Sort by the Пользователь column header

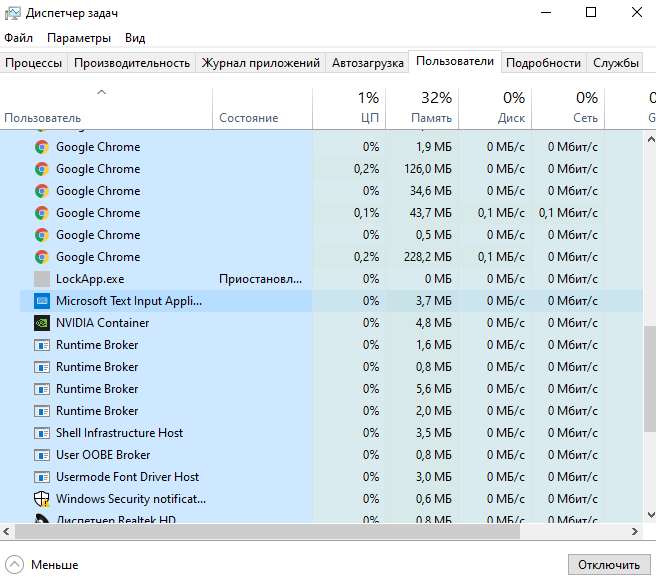click(106, 108)
